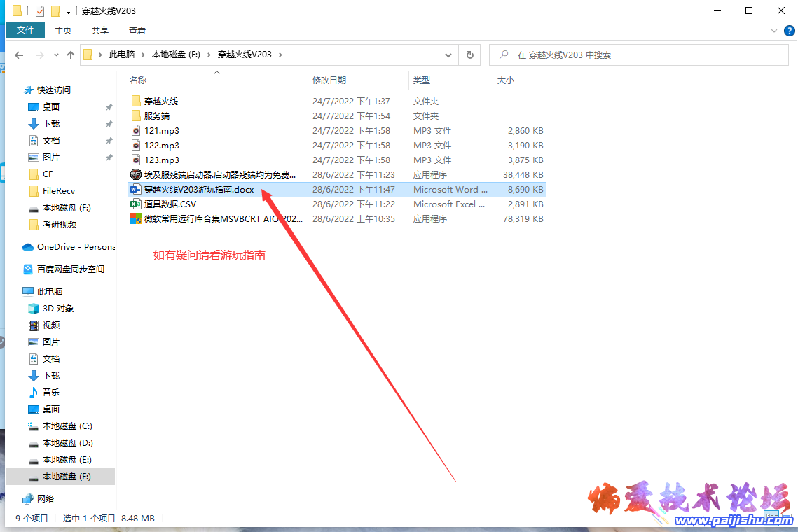This screenshot has width=798, height=532.
Task: Open the help question mark icon
Action: click(788, 31)
